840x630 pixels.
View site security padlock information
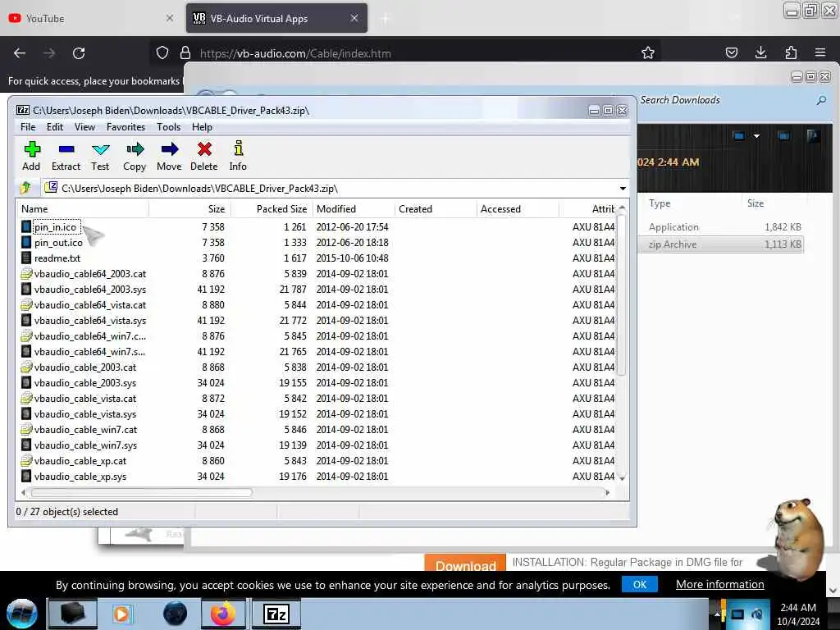185,53
